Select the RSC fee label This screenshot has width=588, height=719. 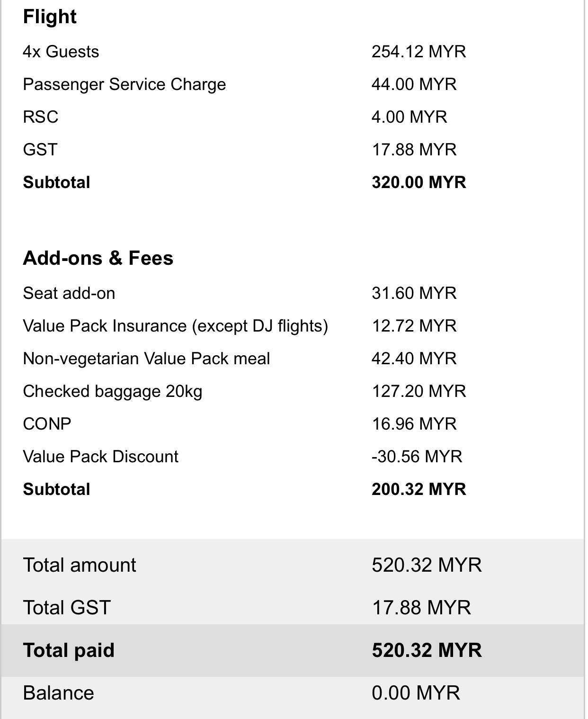[x=41, y=117]
